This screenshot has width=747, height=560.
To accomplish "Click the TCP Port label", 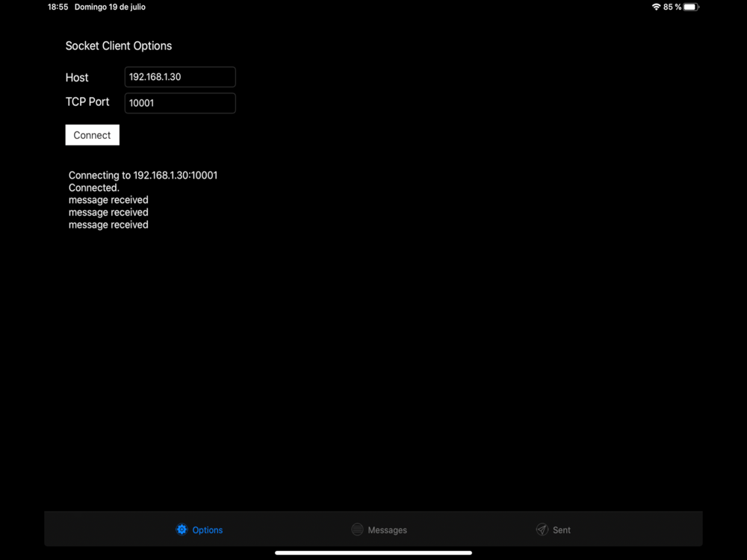I will [x=87, y=102].
